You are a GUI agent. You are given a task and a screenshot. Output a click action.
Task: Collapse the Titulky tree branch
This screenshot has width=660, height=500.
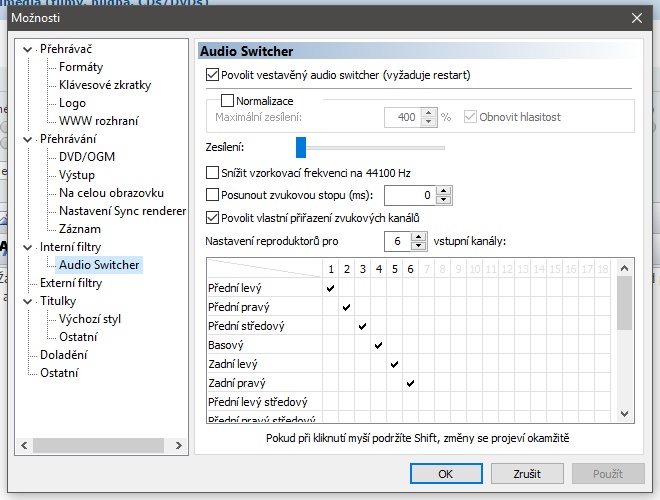(28, 301)
